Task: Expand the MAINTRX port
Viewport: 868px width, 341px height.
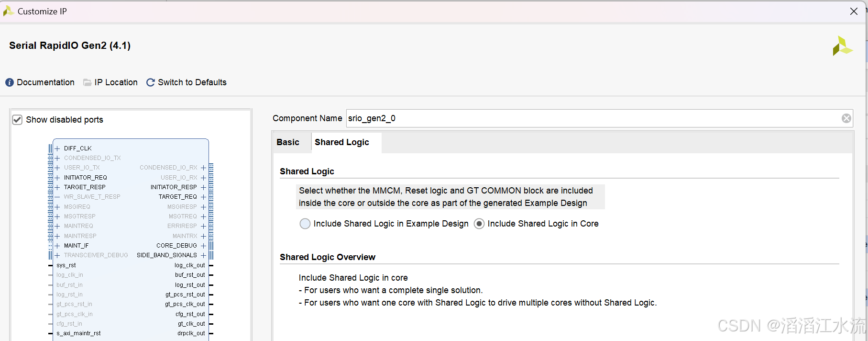Action: (x=203, y=236)
